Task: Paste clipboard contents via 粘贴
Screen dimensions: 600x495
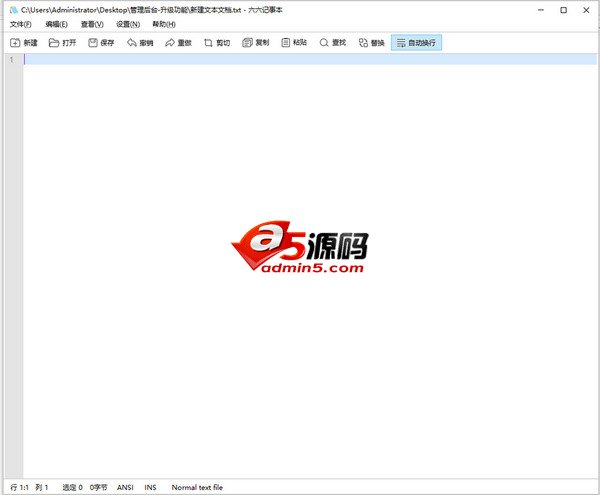Action: click(x=294, y=43)
